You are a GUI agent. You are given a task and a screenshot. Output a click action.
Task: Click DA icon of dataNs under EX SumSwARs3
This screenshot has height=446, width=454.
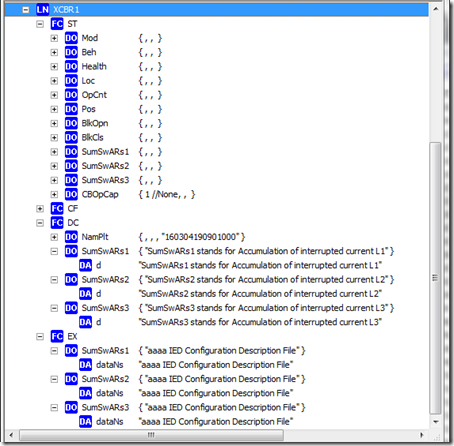[x=85, y=422]
